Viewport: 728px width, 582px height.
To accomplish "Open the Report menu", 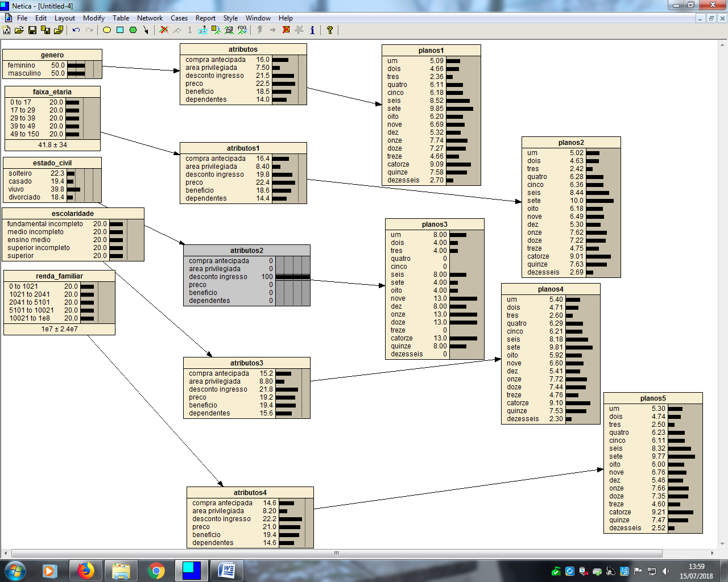I will pos(205,18).
